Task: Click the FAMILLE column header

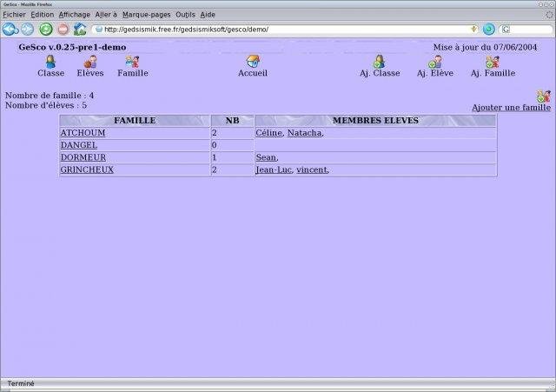Action: click(x=135, y=121)
